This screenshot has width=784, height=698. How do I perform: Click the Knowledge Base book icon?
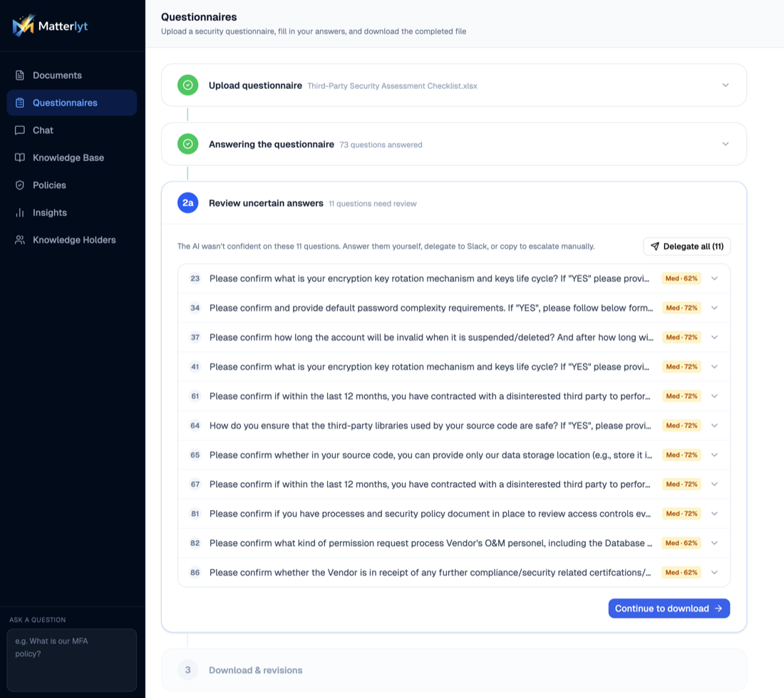pos(19,158)
